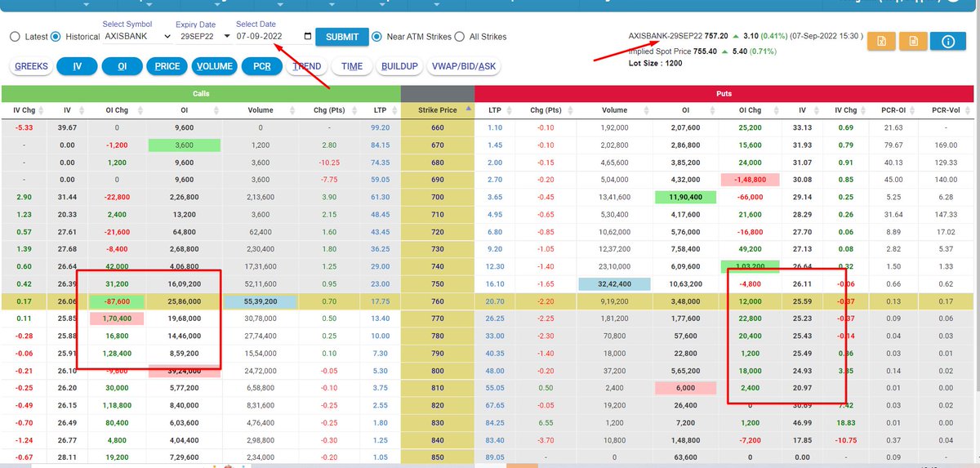Sort by Calls LTP column header

[x=380, y=109]
